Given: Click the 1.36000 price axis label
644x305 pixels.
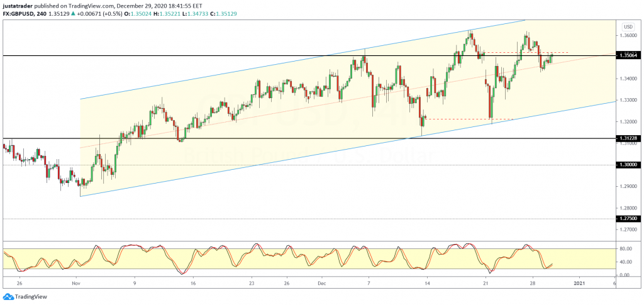Looking at the screenshot, I should tap(629, 35).
